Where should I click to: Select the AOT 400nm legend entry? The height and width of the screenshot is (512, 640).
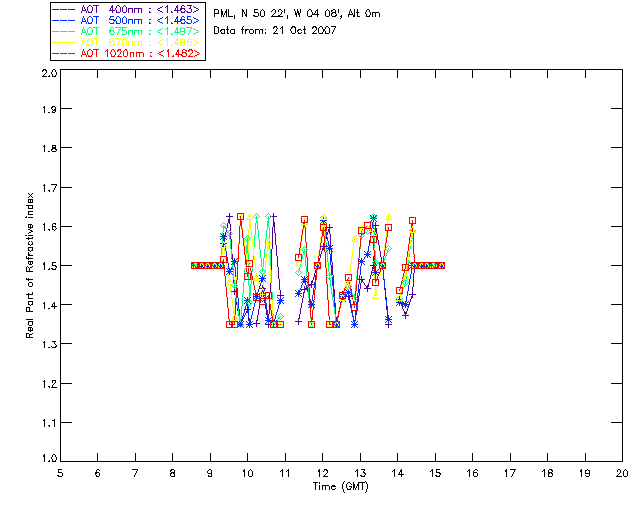127,9
